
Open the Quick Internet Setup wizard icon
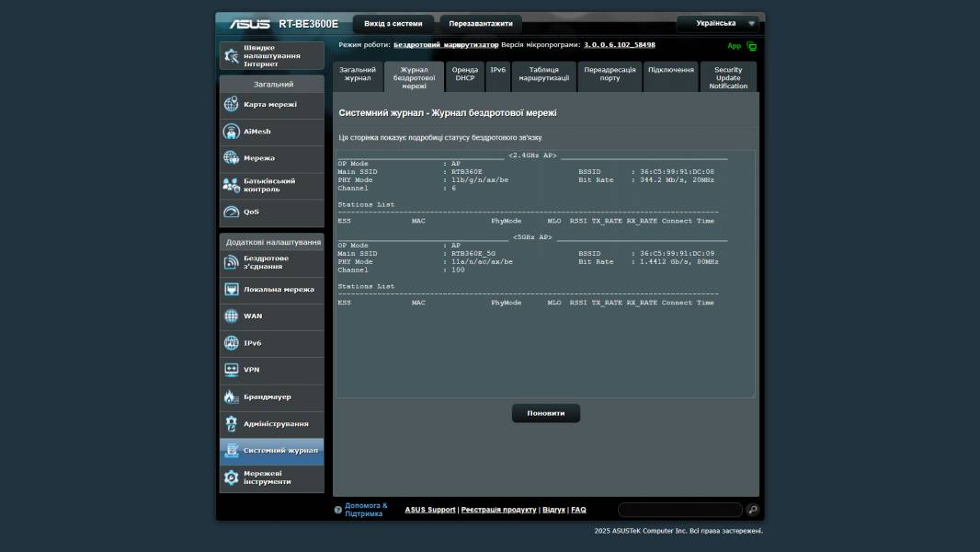pos(232,55)
